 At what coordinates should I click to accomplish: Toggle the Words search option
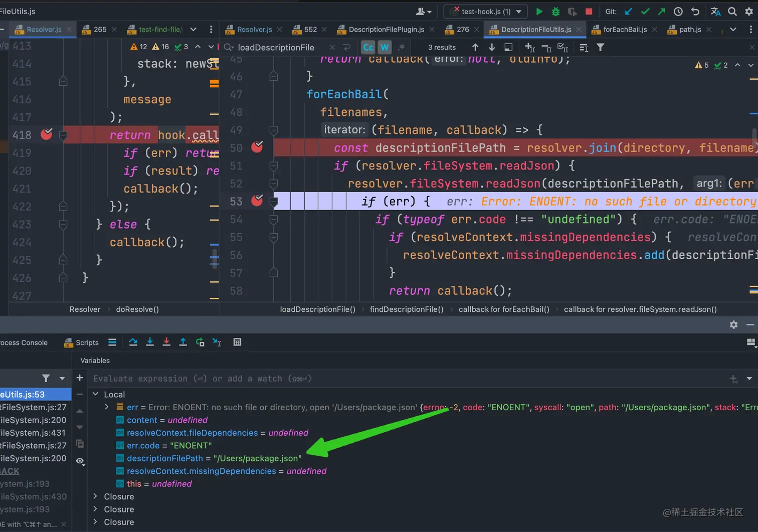[384, 47]
